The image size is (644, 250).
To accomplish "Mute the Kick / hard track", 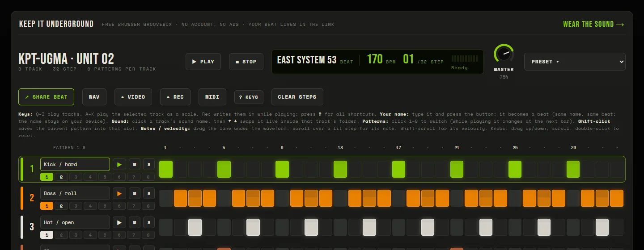I will (134, 164).
